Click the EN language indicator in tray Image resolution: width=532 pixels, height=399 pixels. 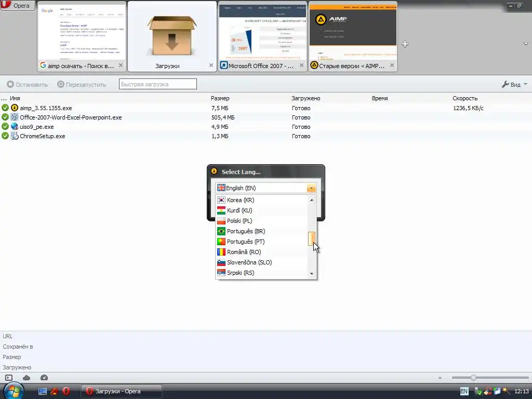coord(464,391)
